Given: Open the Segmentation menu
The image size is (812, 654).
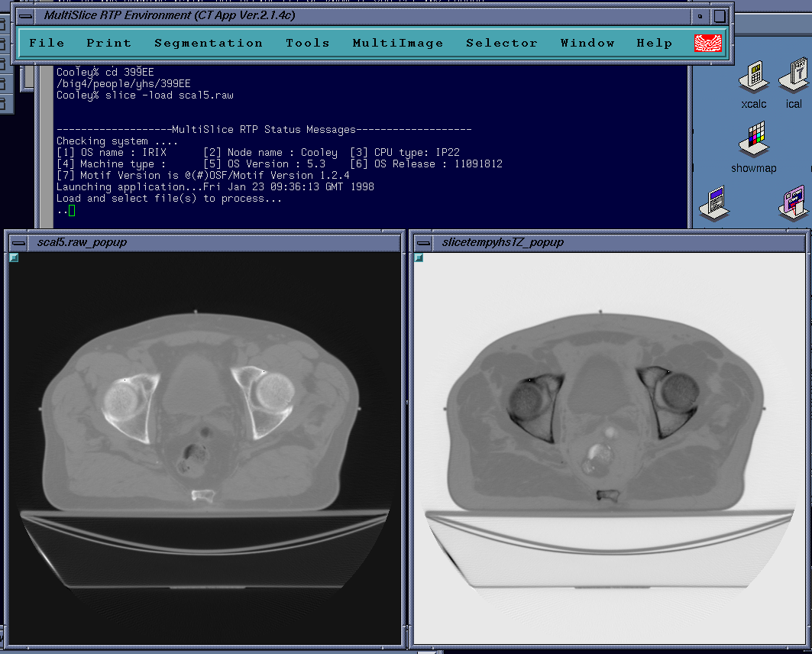Looking at the screenshot, I should [x=209, y=43].
